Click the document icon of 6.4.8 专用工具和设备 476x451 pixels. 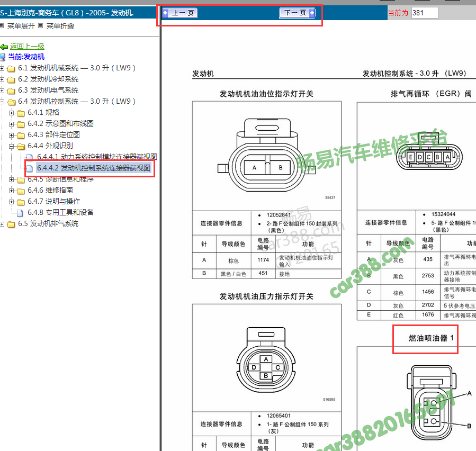point(20,212)
